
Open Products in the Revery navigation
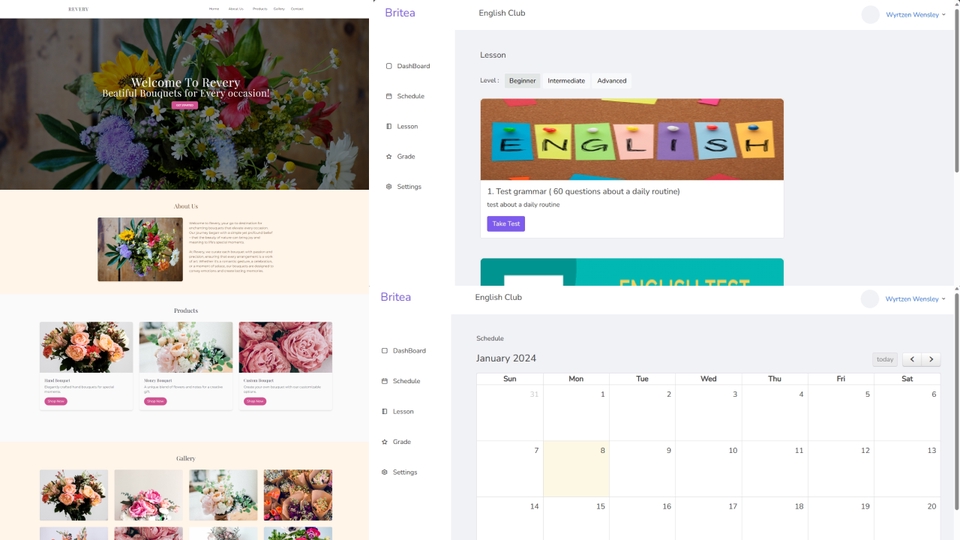pyautogui.click(x=260, y=9)
